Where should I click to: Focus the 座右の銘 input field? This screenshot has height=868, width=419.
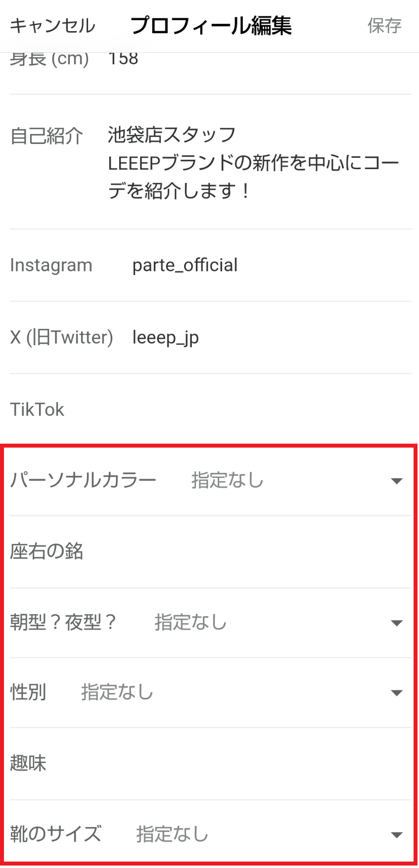(x=247, y=551)
